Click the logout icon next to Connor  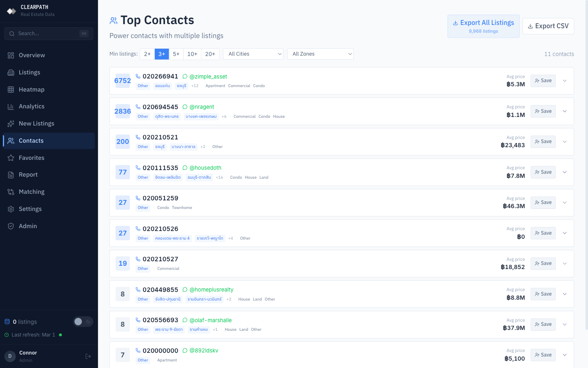click(x=88, y=357)
